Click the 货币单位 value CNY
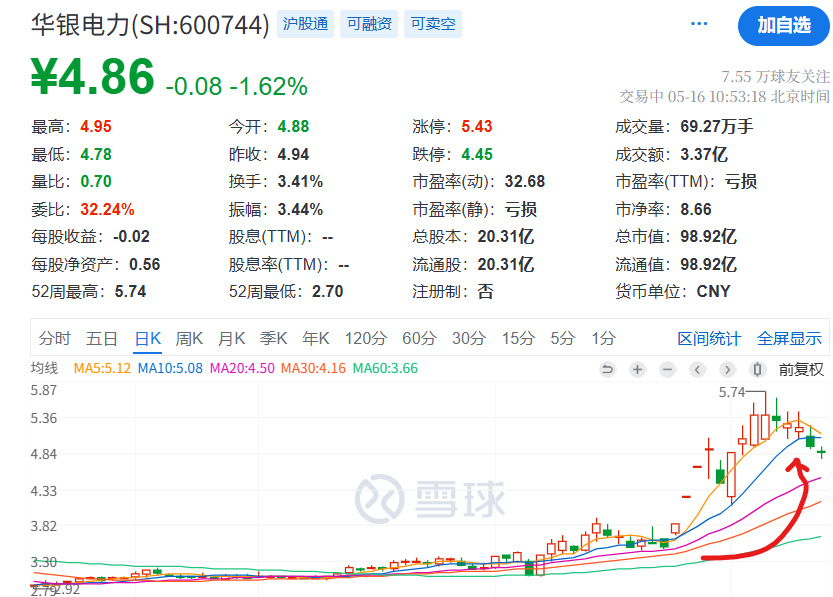 713,292
